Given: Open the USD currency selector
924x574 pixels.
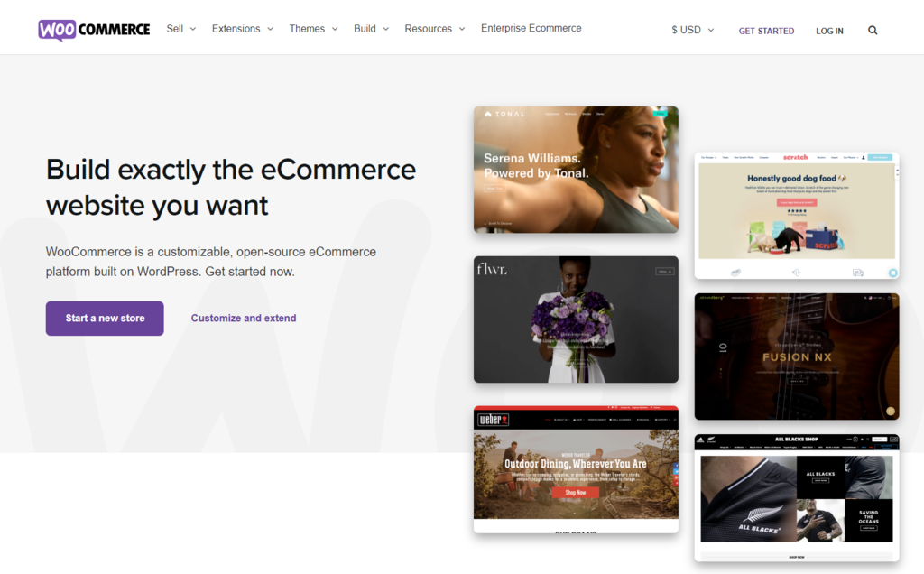Looking at the screenshot, I should pos(691,30).
